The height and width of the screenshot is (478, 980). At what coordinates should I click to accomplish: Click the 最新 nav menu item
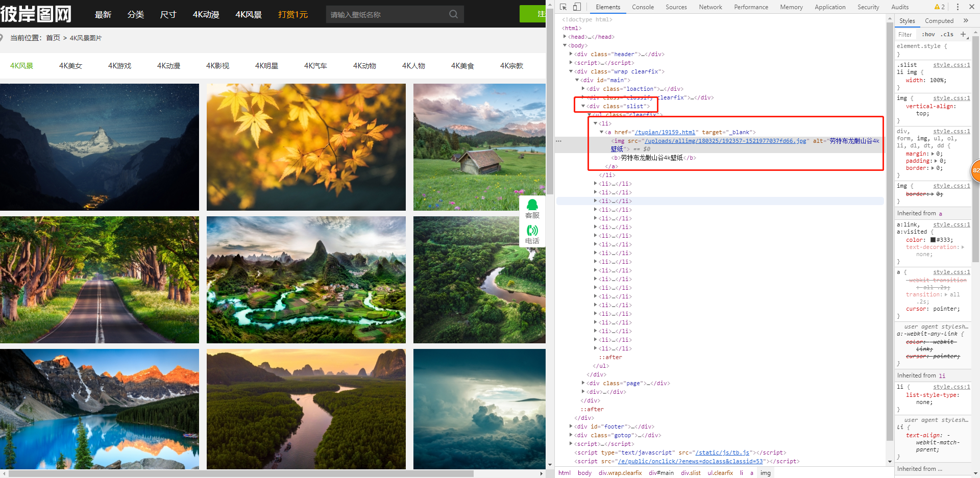coord(103,14)
